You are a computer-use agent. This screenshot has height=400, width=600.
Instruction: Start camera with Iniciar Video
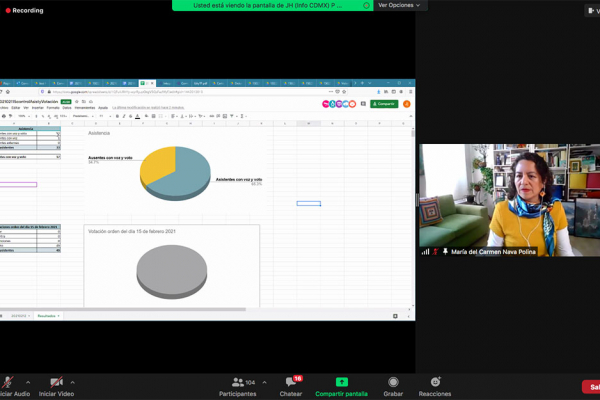[x=56, y=387]
